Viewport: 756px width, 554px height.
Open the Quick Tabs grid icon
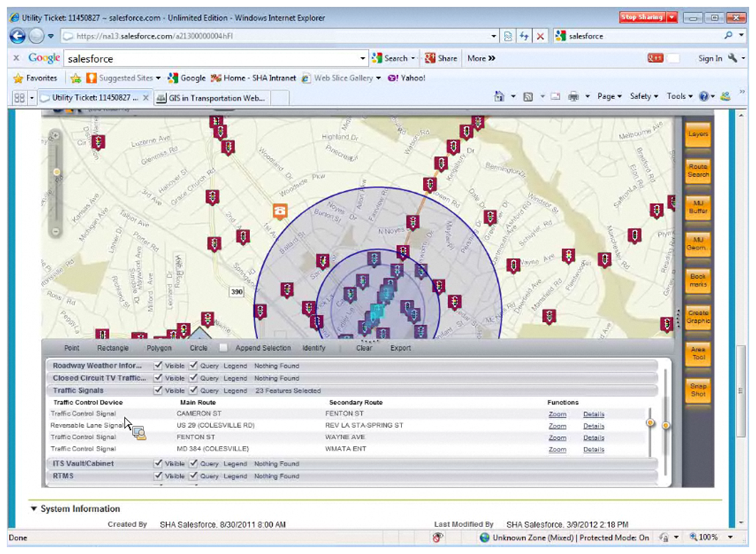click(19, 98)
